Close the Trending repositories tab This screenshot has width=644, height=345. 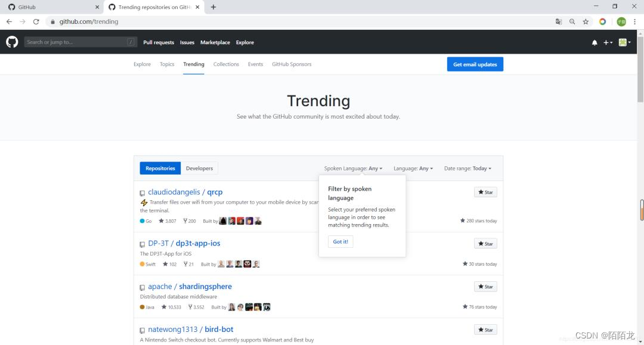pos(197,7)
